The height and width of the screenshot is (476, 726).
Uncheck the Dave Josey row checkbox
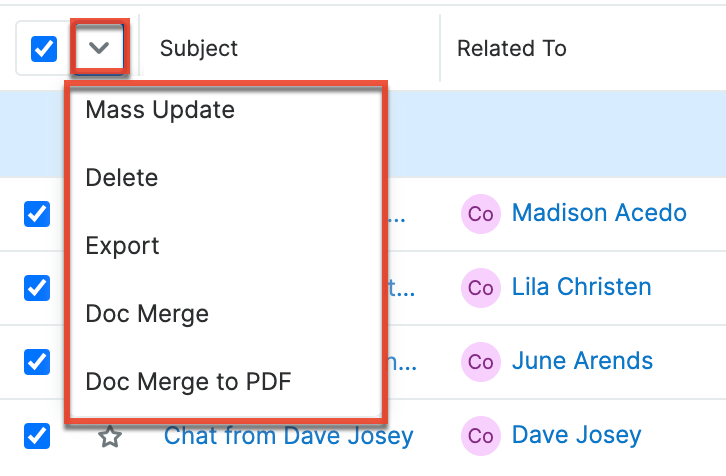[37, 436]
